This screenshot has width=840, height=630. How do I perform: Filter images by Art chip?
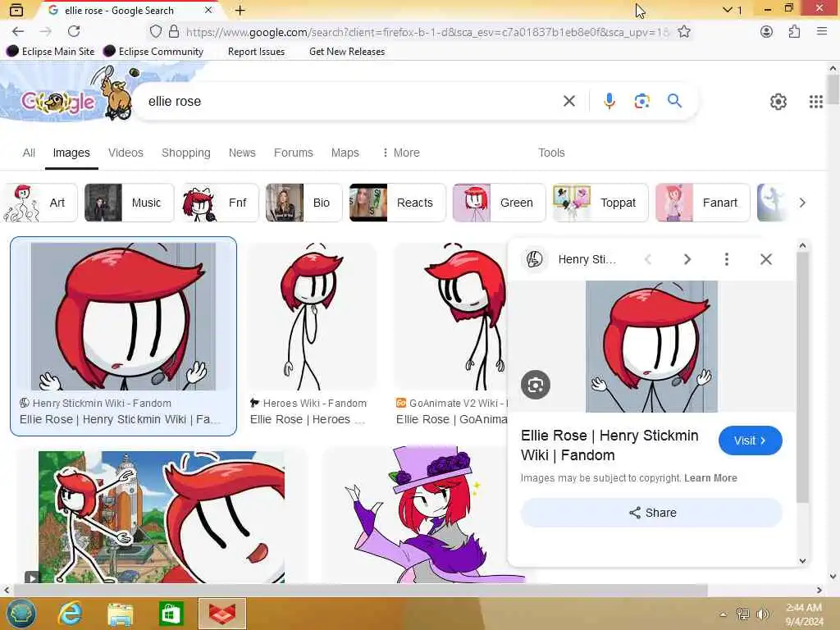[x=40, y=203]
